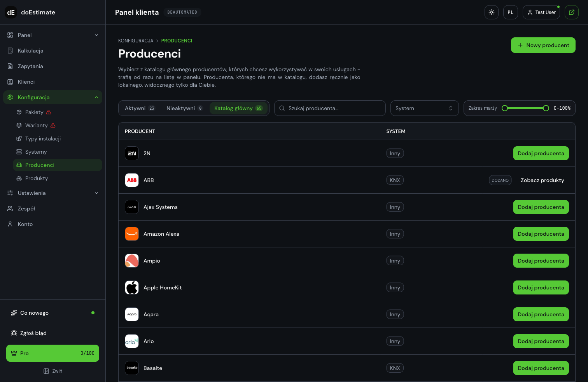Go to Produkty in the sidebar
This screenshot has height=382, width=588.
(58, 178)
